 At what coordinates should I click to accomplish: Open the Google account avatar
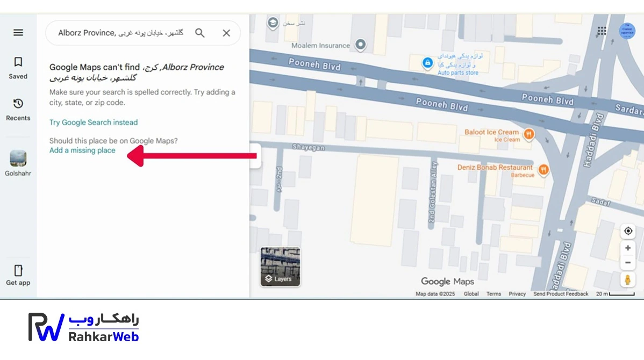tap(627, 31)
